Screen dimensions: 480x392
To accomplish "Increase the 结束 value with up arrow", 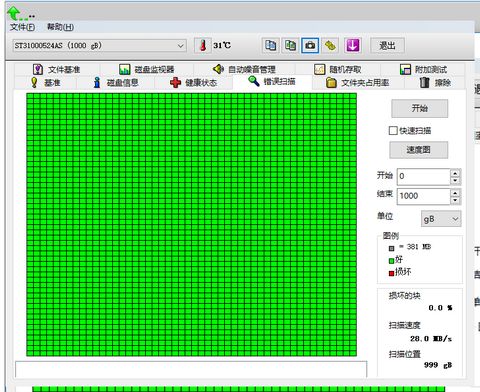I will (455, 192).
